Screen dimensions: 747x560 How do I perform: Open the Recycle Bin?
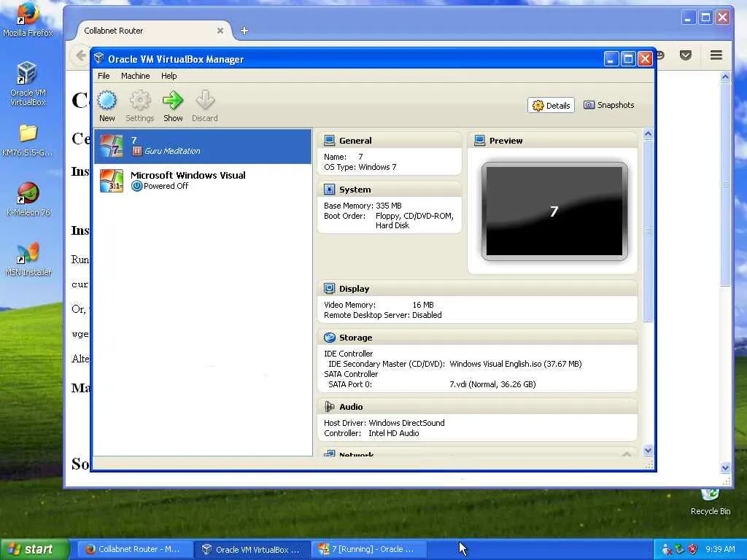click(x=710, y=502)
